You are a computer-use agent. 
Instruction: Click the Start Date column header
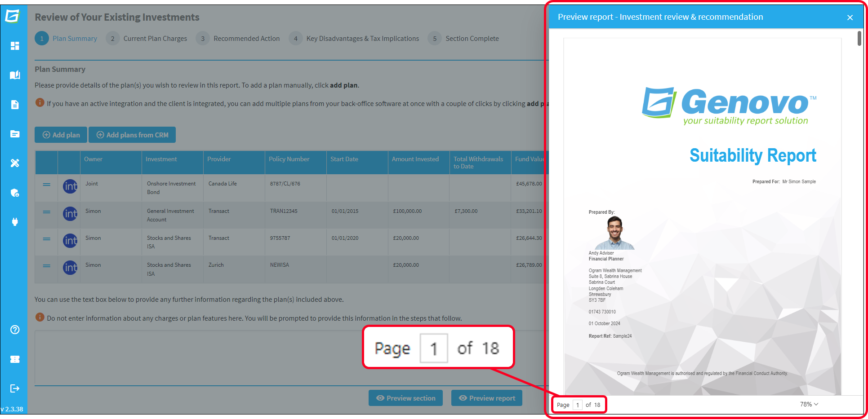357,163
